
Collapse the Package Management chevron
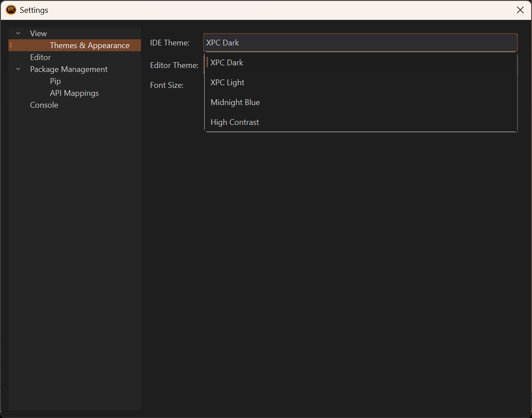pyautogui.click(x=18, y=69)
